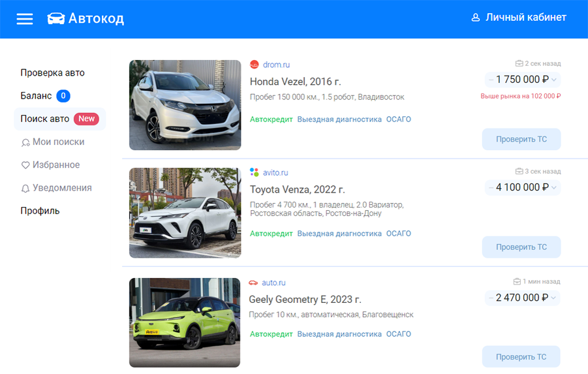Viewport: 588px width, 374px height.
Task: Open Honda Vezel, 2016 г. listing title
Action: tap(295, 82)
